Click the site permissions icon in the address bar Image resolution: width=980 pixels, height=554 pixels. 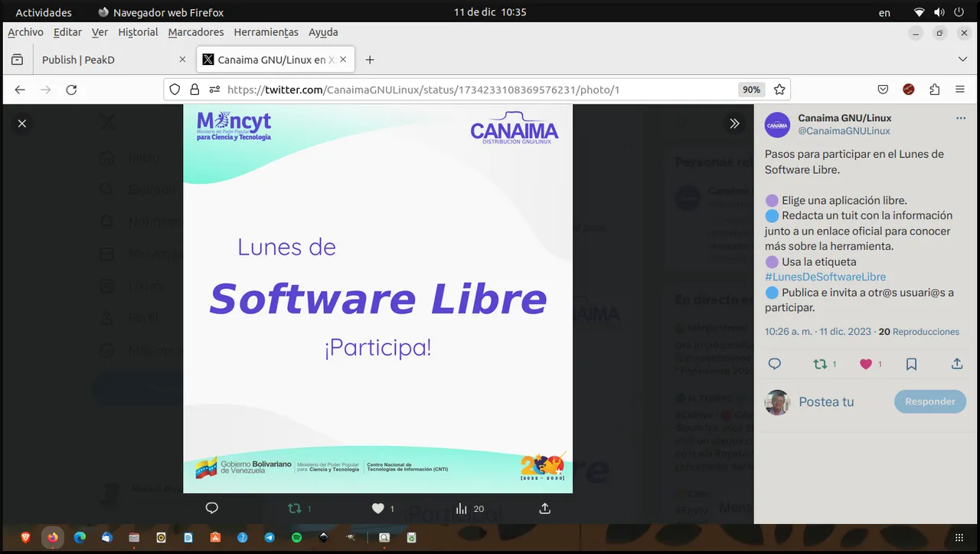214,90
